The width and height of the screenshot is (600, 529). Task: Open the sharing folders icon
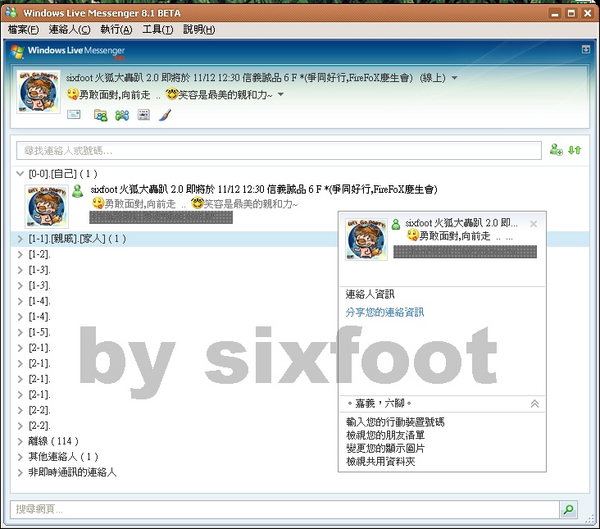[x=101, y=115]
